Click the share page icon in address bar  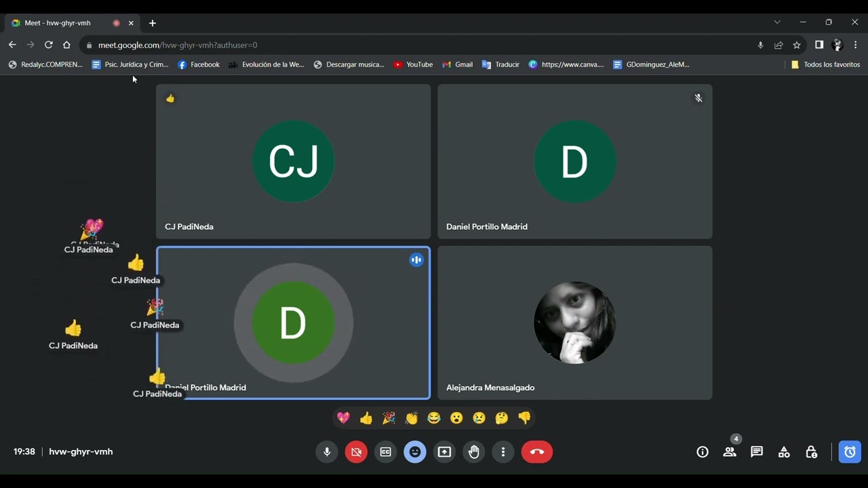click(x=778, y=45)
